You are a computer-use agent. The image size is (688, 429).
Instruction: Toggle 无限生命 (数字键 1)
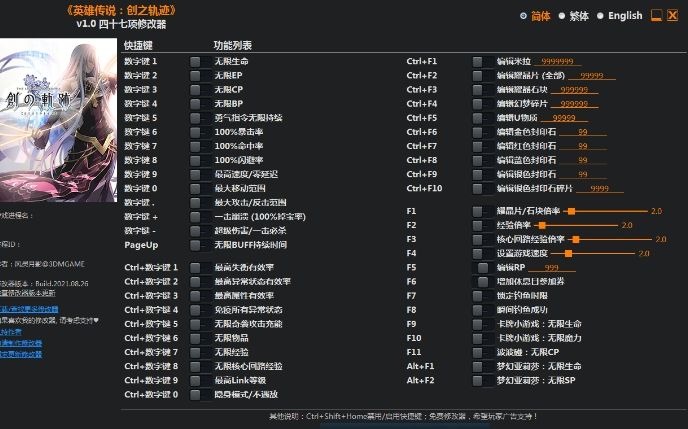pyautogui.click(x=200, y=61)
